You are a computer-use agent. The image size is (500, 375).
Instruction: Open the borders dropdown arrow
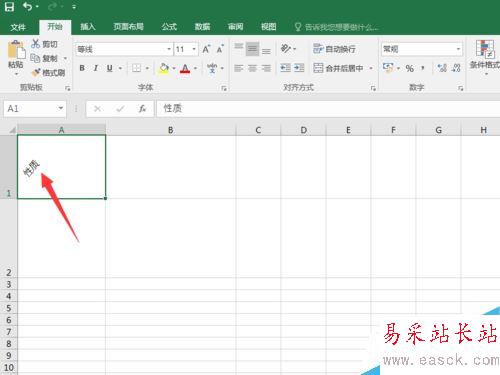click(x=147, y=68)
